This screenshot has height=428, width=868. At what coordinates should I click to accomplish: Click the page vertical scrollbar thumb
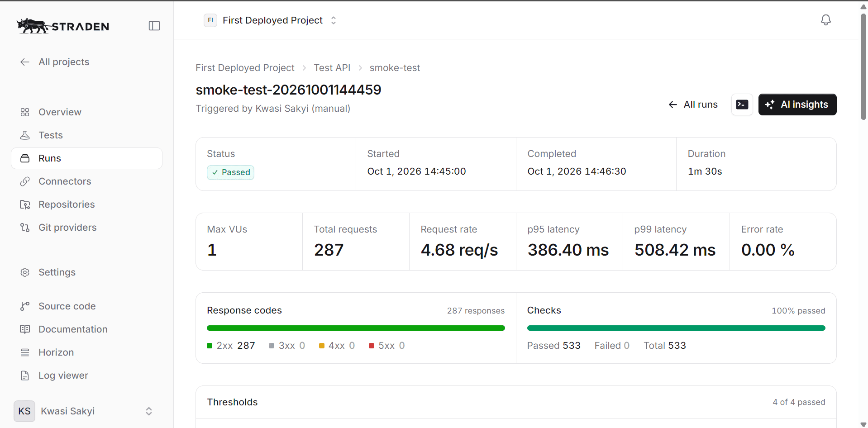pyautogui.click(x=863, y=67)
